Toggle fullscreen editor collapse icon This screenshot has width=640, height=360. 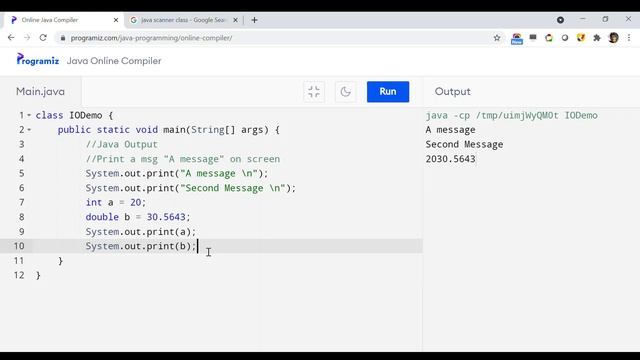[314, 91]
